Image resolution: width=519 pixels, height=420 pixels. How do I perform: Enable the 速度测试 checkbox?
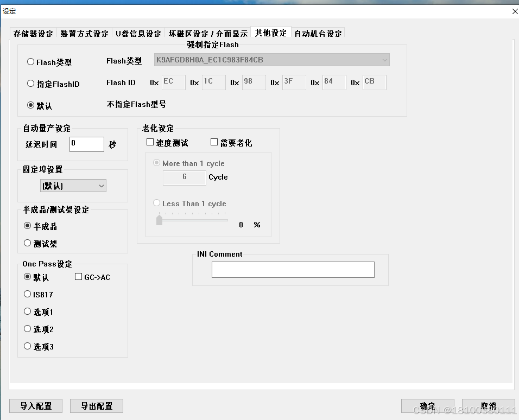click(150, 142)
